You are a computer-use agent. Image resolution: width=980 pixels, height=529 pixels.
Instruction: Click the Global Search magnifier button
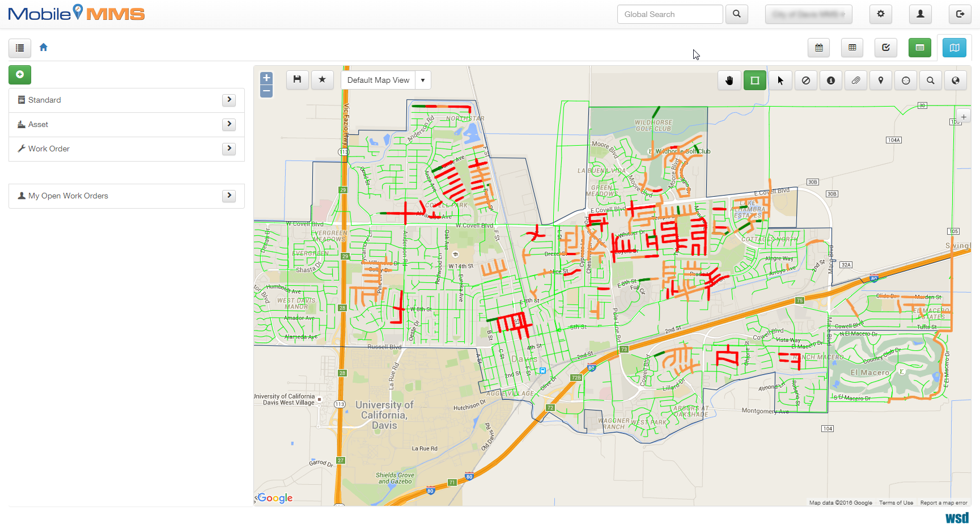737,14
